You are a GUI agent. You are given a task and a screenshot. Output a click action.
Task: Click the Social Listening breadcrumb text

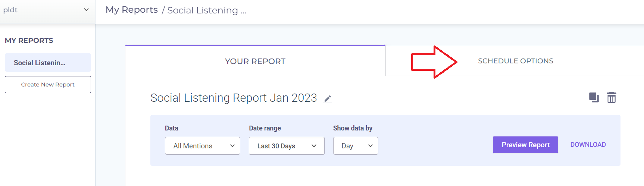pyautogui.click(x=207, y=10)
